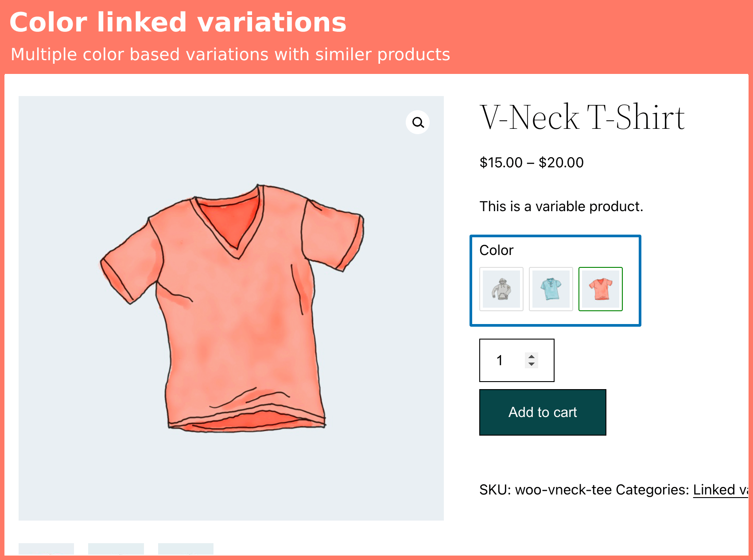This screenshot has height=560, width=753.
Task: Open the third gallery thumbnail below image
Action: pos(186,549)
